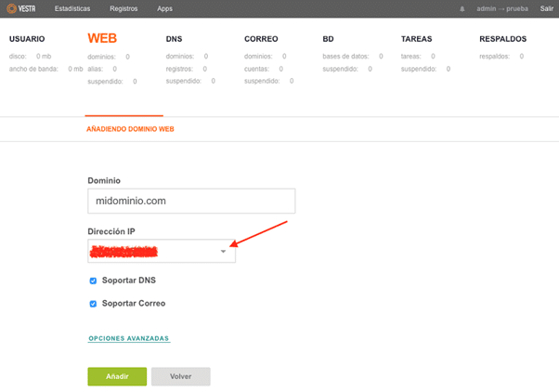The height and width of the screenshot is (392, 559).
Task: Switch to the BD databases section
Action: 329,40
